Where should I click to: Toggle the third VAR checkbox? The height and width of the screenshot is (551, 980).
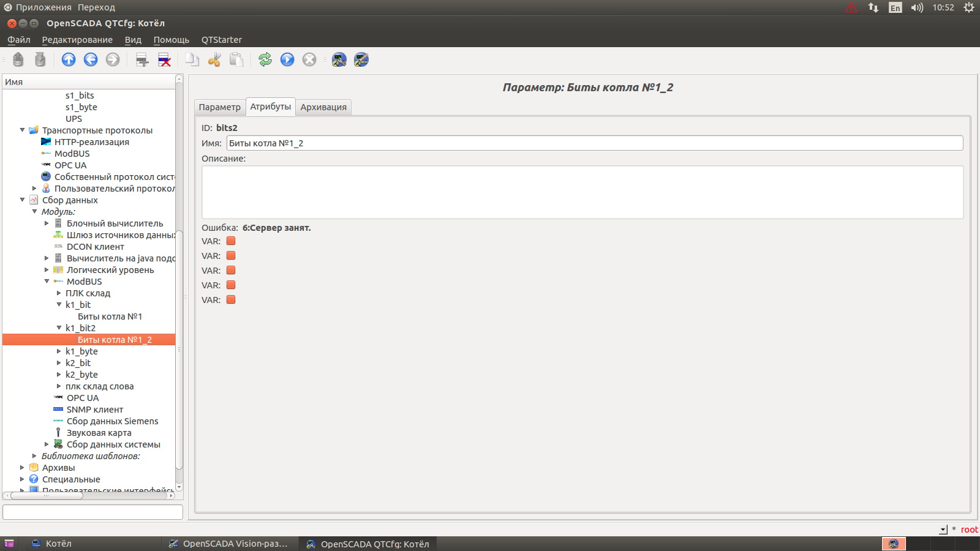[x=231, y=271]
